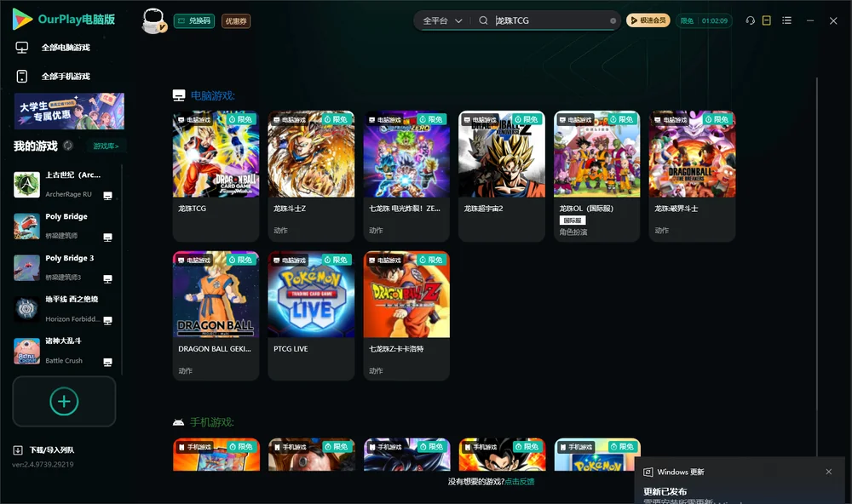Click the Android icon beside 手机游戏
The image size is (852, 504).
tap(178, 422)
